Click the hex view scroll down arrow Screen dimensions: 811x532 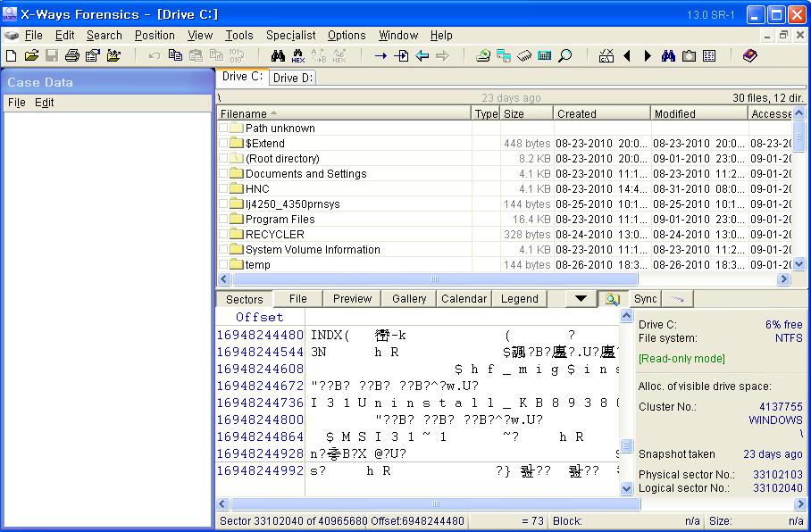[626, 488]
